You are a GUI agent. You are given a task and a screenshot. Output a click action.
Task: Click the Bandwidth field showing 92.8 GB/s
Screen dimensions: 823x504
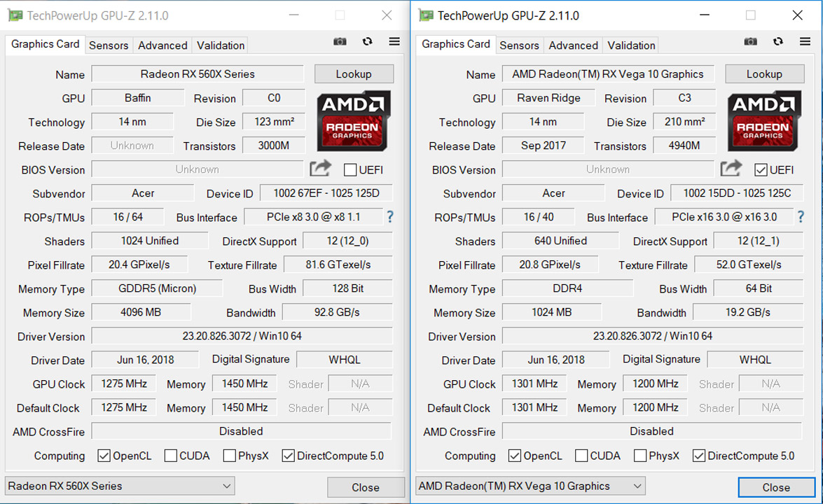(x=337, y=312)
